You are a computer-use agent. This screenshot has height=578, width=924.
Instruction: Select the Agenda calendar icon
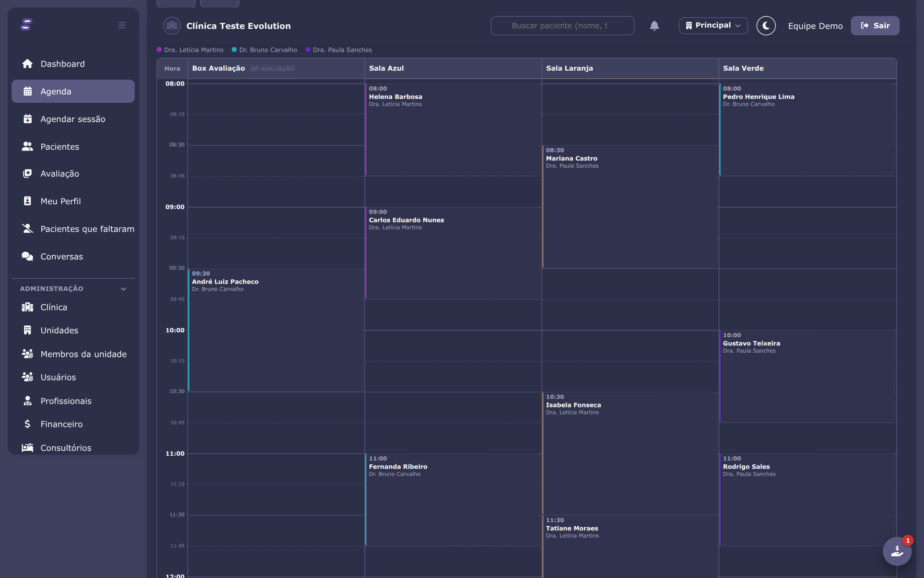pos(28,92)
